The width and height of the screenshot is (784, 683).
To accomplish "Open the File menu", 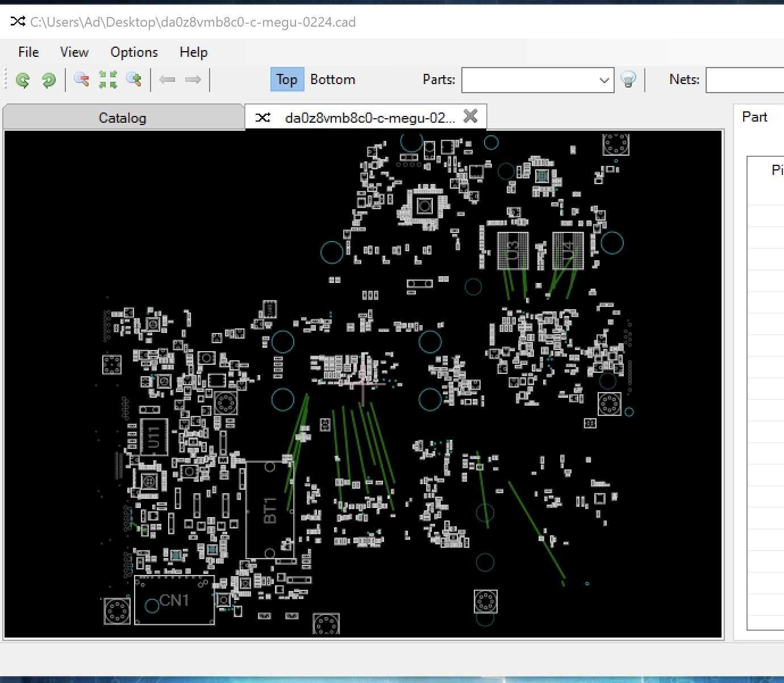I will 27,52.
